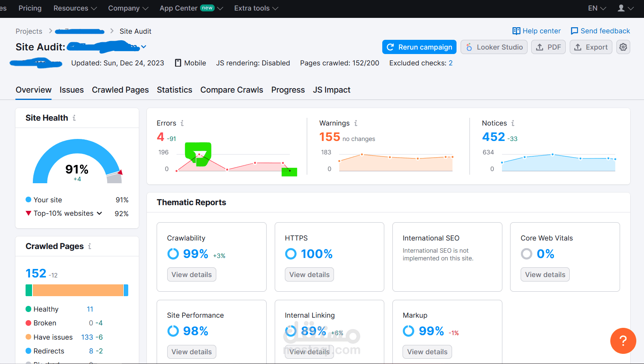The image size is (644, 364).
Task: Click the Help center book icon
Action: click(x=516, y=31)
